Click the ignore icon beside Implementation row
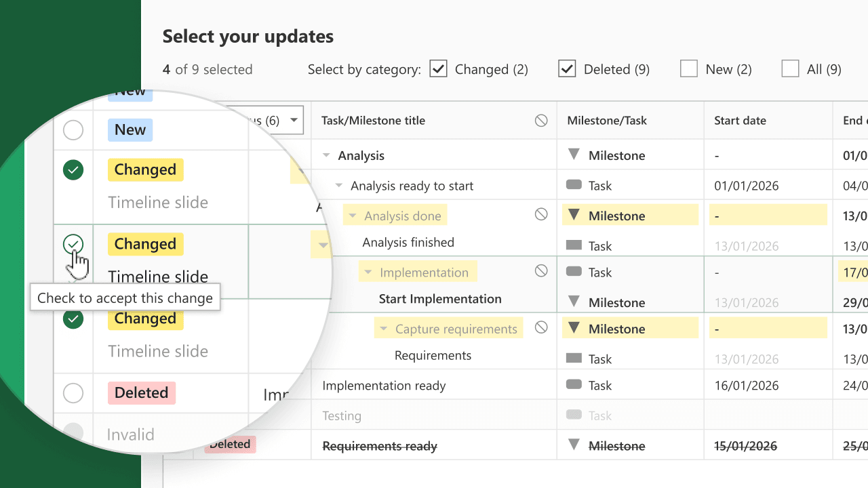Screen dimensions: 868x488 pyautogui.click(x=540, y=270)
